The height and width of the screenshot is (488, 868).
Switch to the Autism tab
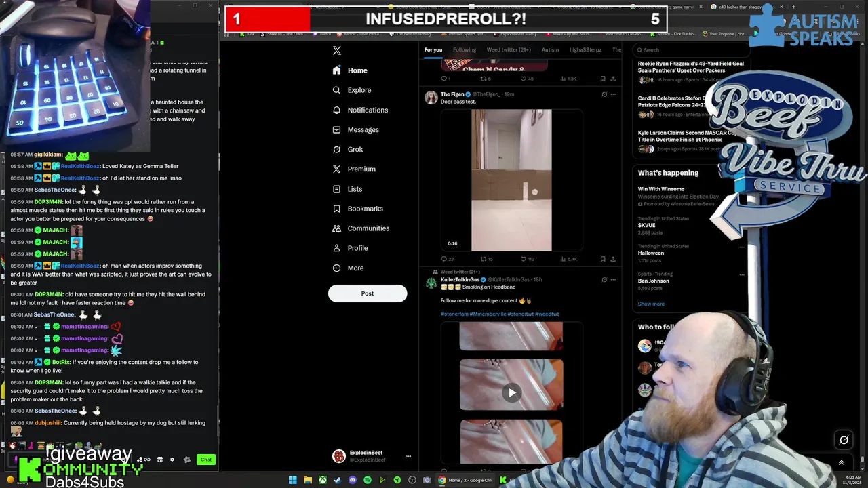(550, 49)
